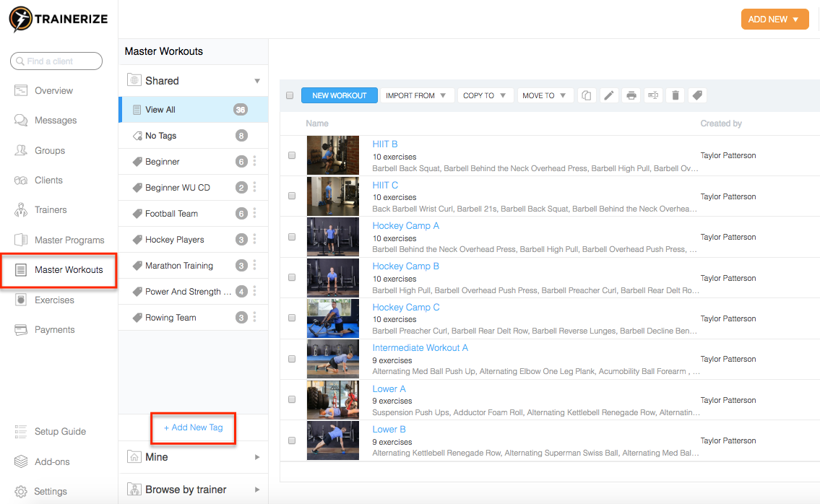Check the Lower B workout checkbox
This screenshot has height=504, width=820.
[x=292, y=440]
